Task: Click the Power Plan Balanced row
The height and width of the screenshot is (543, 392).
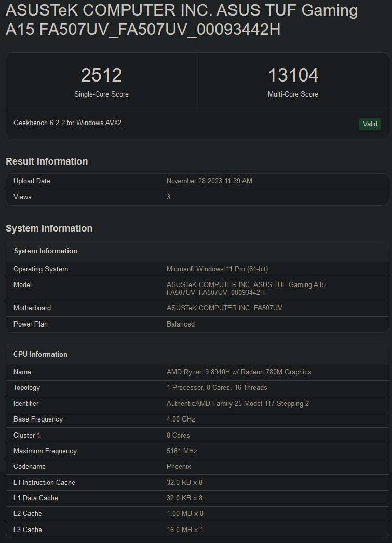Action: [x=197, y=324]
